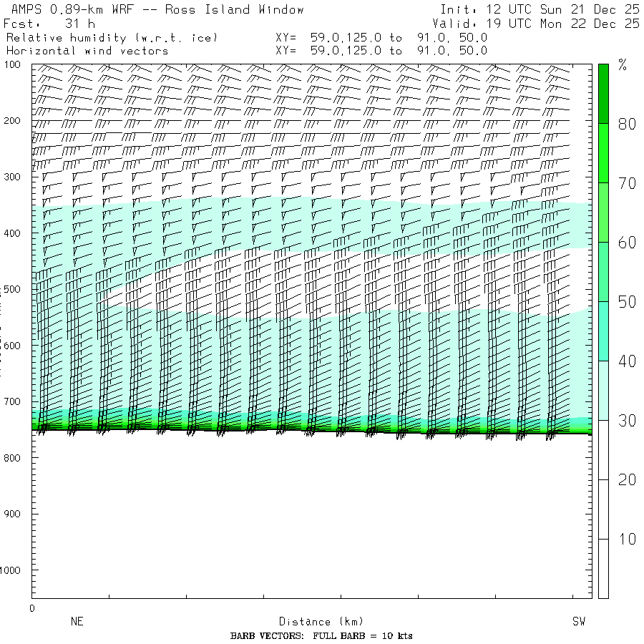The width and height of the screenshot is (644, 644).
Task: Click the pressure axis label '400'
Action: coord(12,233)
